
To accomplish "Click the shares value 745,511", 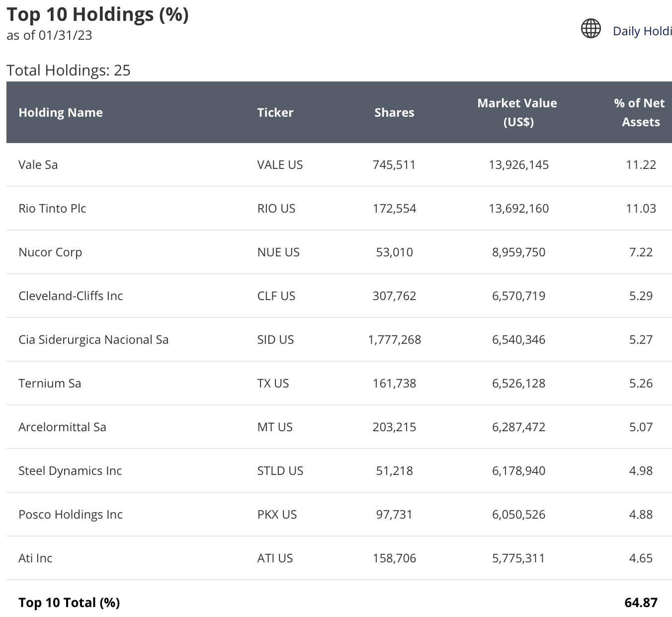I will click(x=394, y=164).
